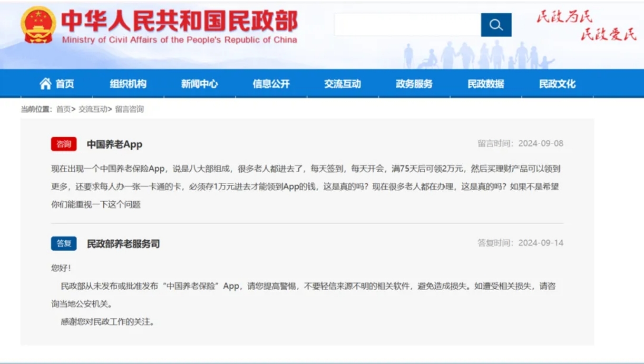Open the 新闻中心 navigation menu
Image resolution: width=644 pixels, height=364 pixels.
pyautogui.click(x=200, y=83)
